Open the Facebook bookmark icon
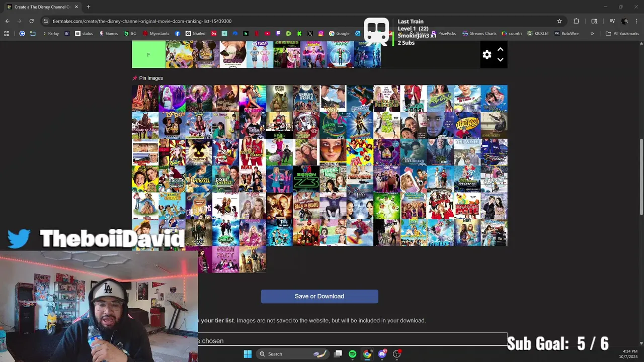Screen dimensions: 644x362 point(178,34)
